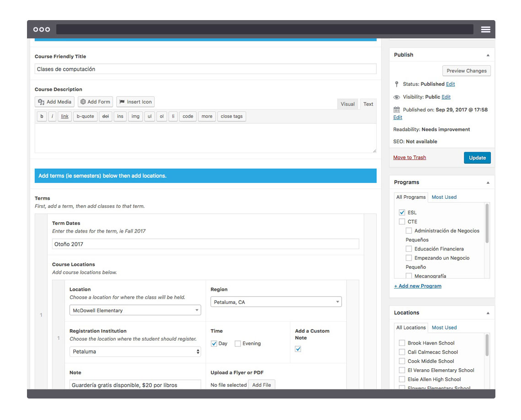Apply bold with the b quicktag

tap(42, 117)
